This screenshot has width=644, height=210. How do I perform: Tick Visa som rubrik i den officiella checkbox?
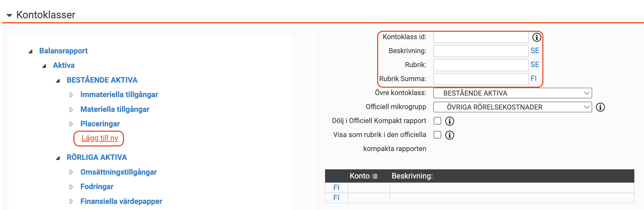point(437,135)
